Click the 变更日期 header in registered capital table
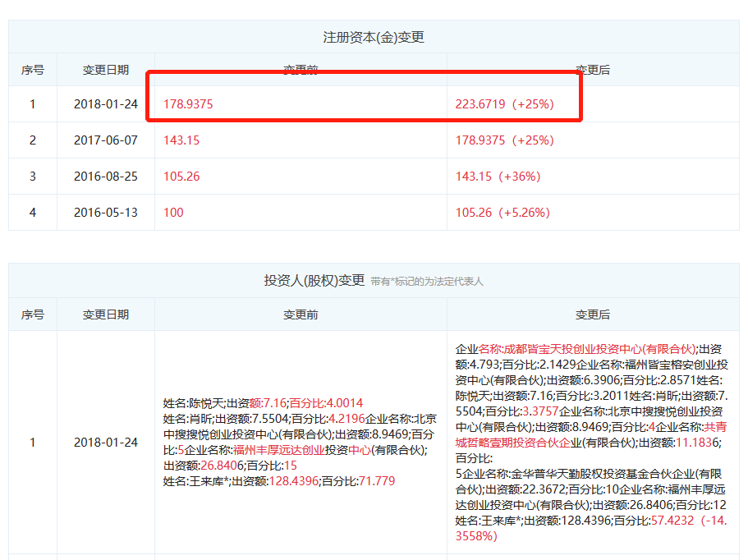 coord(105,70)
